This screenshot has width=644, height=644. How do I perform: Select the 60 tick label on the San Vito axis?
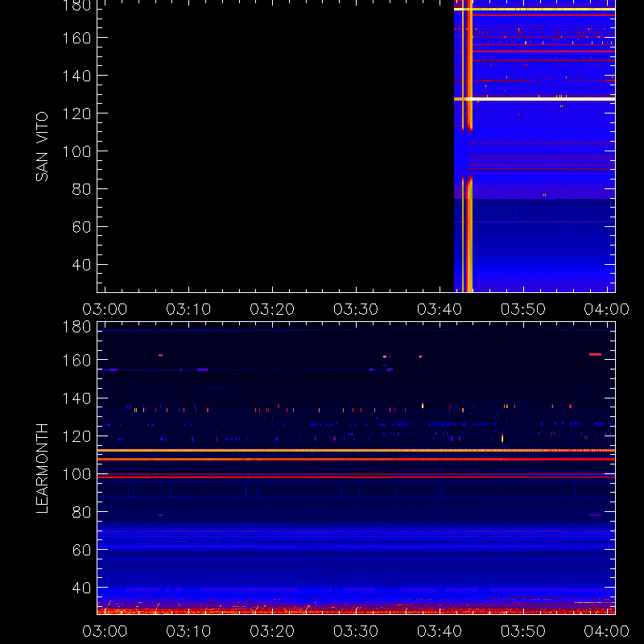pyautogui.click(x=81, y=227)
